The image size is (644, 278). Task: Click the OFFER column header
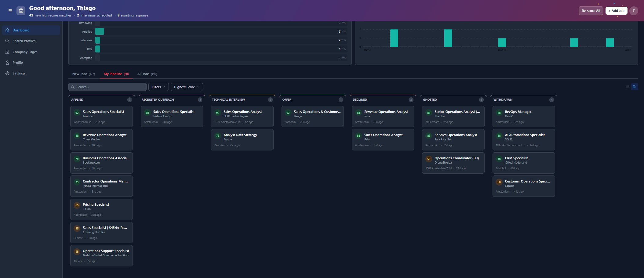[287, 100]
